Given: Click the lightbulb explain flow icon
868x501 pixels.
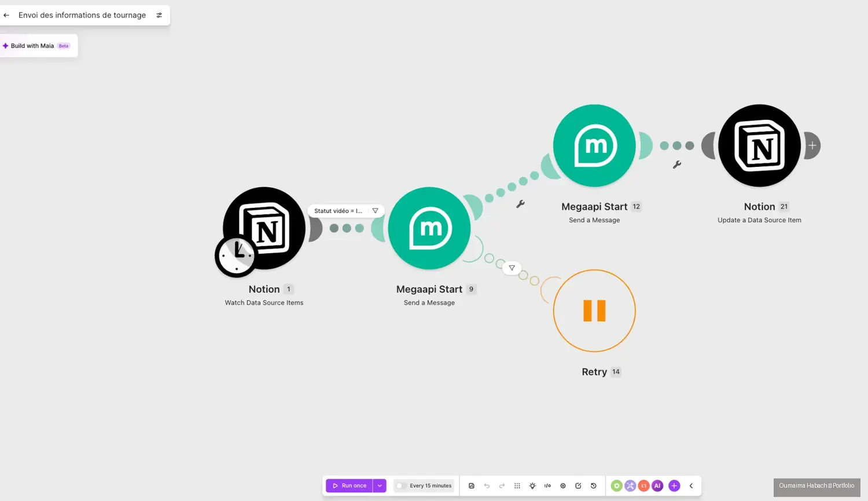Looking at the screenshot, I should [532, 486].
